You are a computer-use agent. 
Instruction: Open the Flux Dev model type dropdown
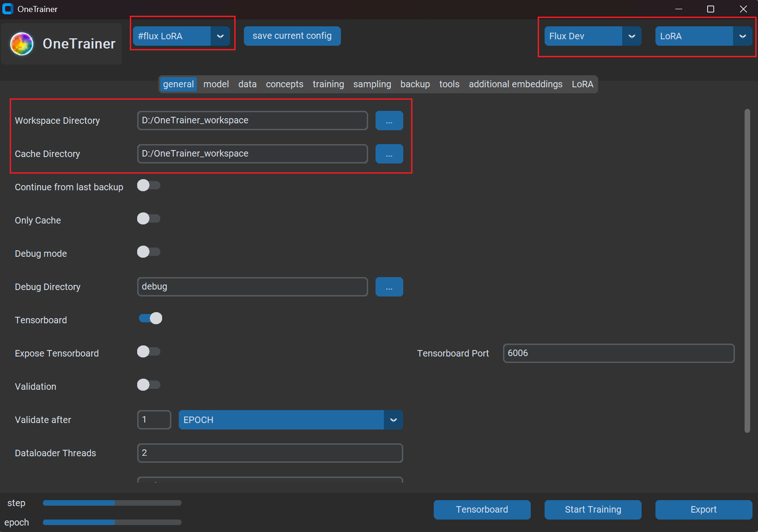(x=593, y=36)
